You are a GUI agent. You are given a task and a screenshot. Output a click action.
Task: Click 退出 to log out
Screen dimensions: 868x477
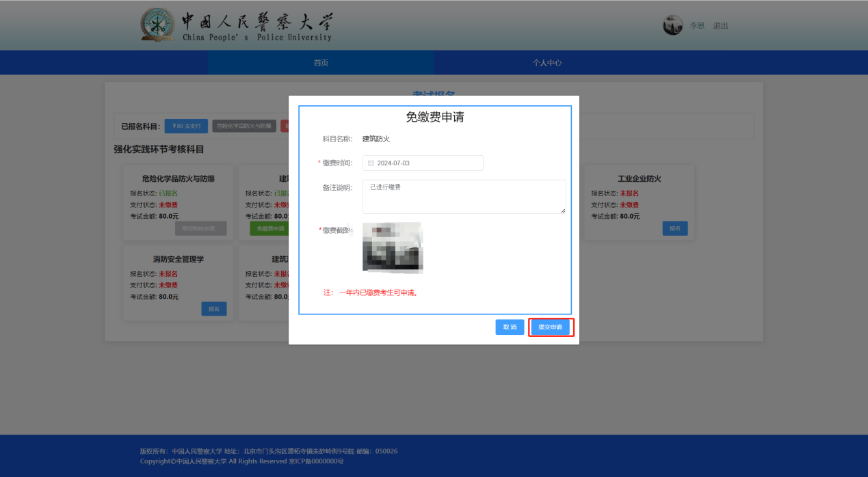720,26
